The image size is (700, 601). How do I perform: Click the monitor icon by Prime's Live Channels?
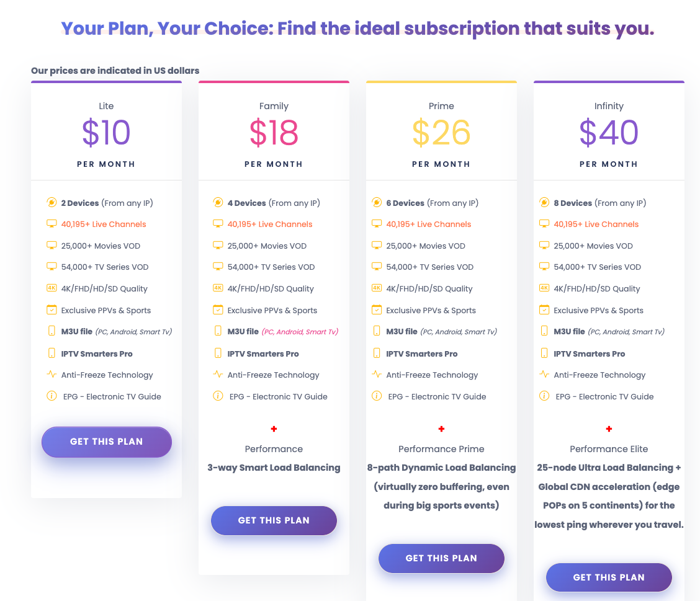[377, 223]
